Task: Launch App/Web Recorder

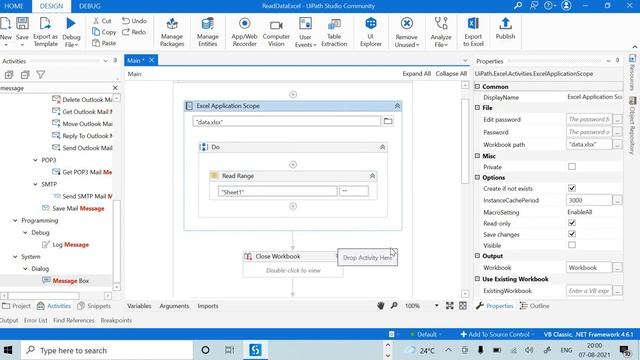Action: [x=244, y=32]
